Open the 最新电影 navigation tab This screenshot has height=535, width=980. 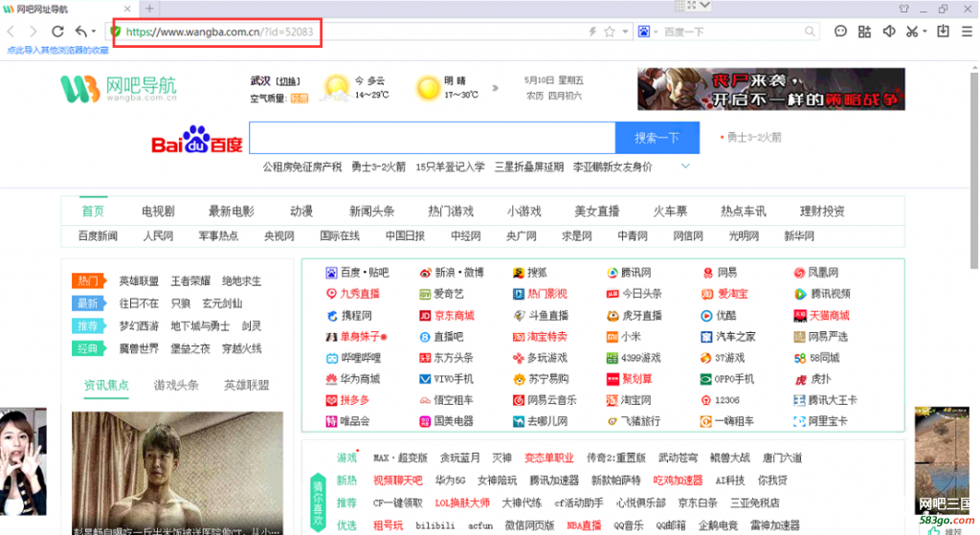[x=232, y=212]
